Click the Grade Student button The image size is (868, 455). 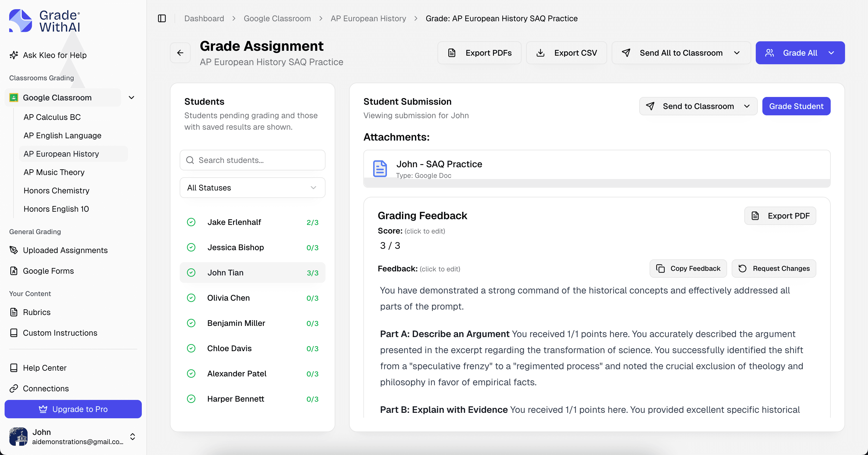pos(796,106)
